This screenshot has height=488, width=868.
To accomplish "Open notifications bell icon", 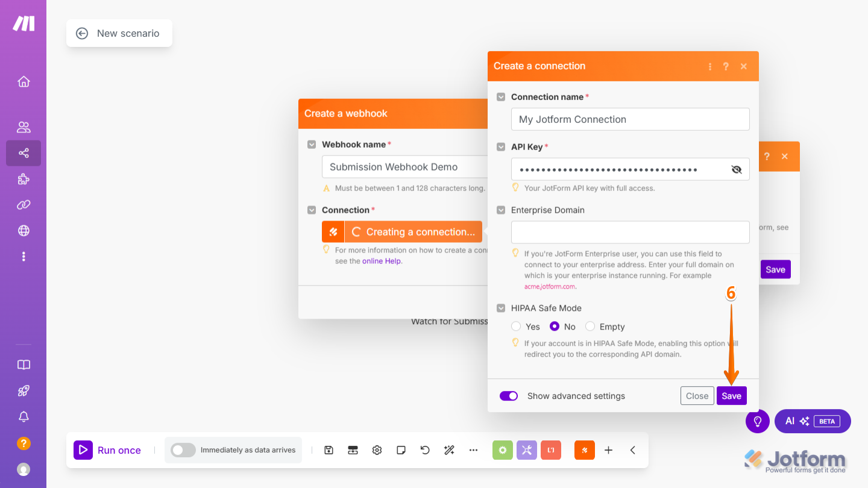I will [24, 417].
